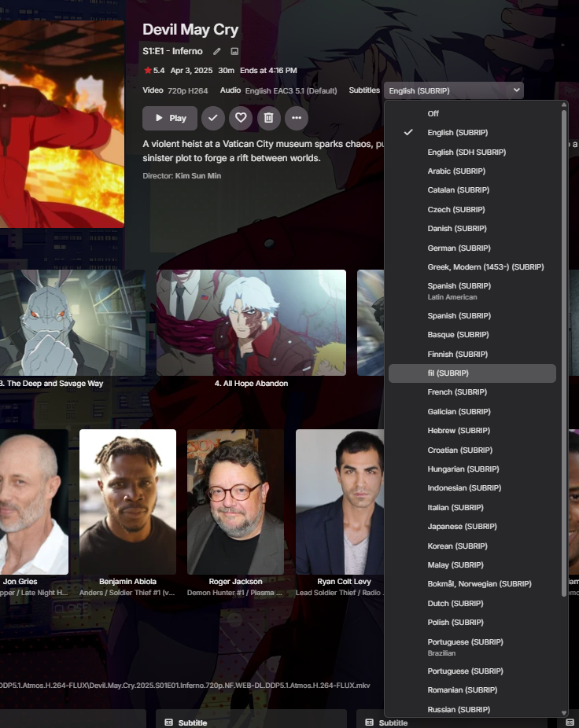Click the edit images icon beside episode title
The width and height of the screenshot is (579, 728).
[234, 52]
